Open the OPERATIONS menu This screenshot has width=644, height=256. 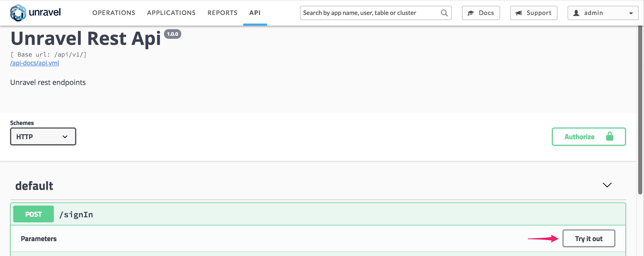coord(114,13)
